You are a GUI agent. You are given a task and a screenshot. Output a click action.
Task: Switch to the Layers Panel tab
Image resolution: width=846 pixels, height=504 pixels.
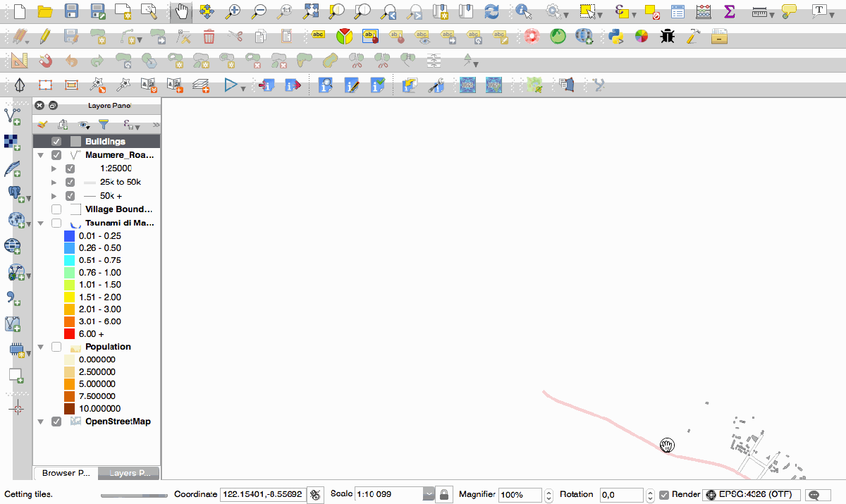click(128, 473)
